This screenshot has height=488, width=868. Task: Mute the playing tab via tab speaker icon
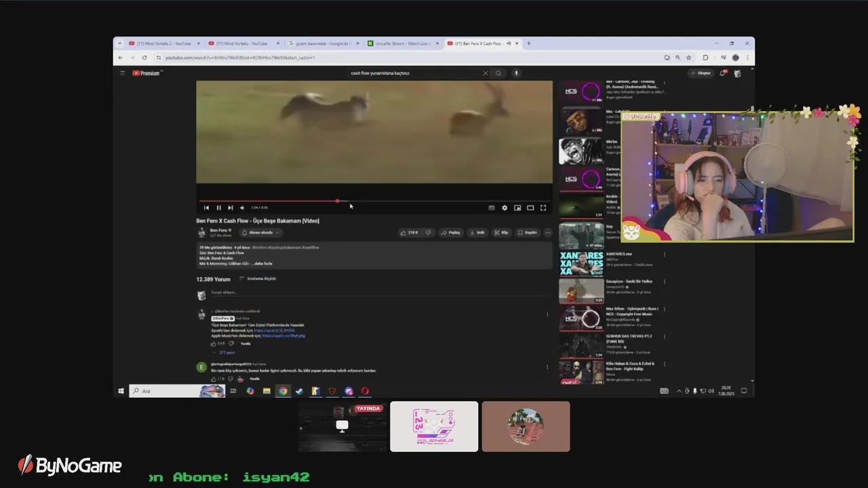(509, 43)
